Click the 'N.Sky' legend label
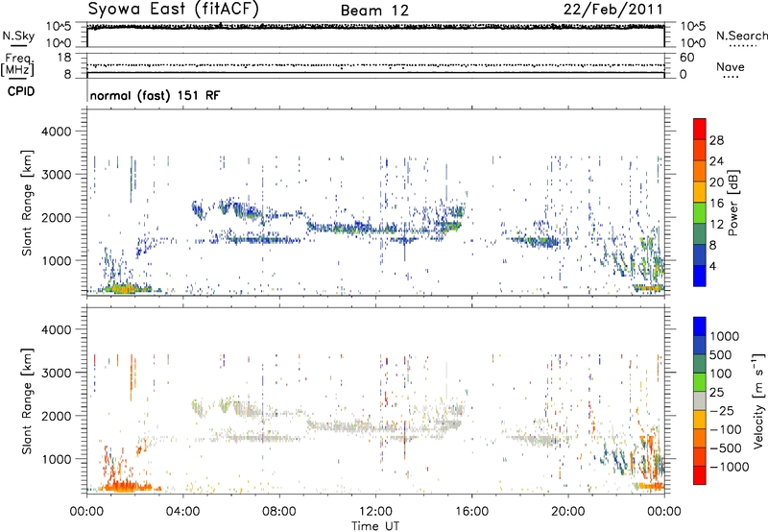Screen dimensions: 768x532 click(x=18, y=36)
